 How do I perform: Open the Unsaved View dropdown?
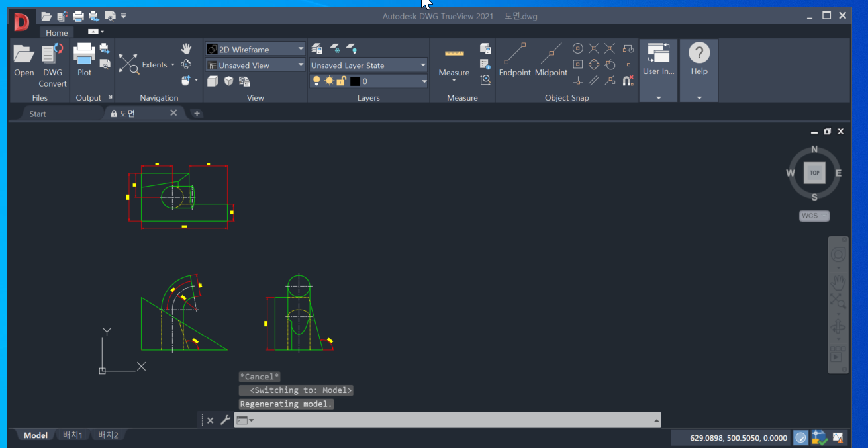[255, 65]
